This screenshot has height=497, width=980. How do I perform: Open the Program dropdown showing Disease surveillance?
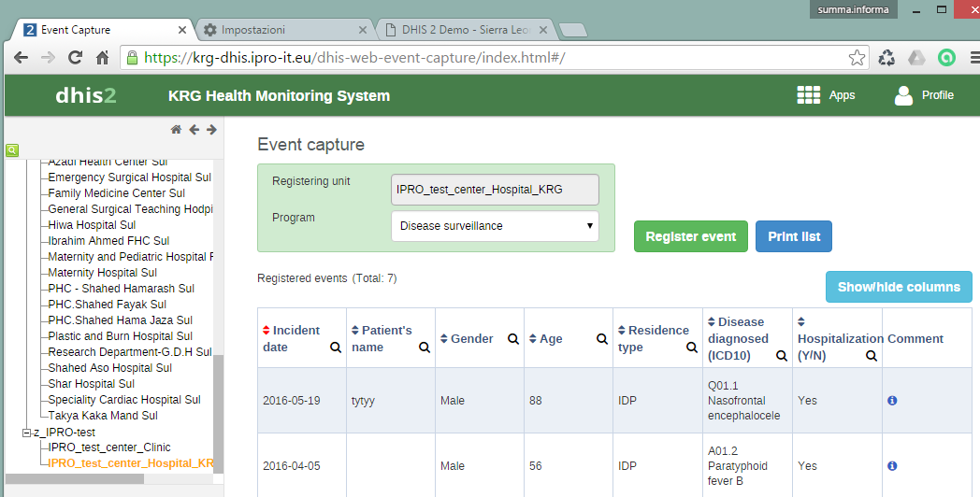(x=495, y=226)
